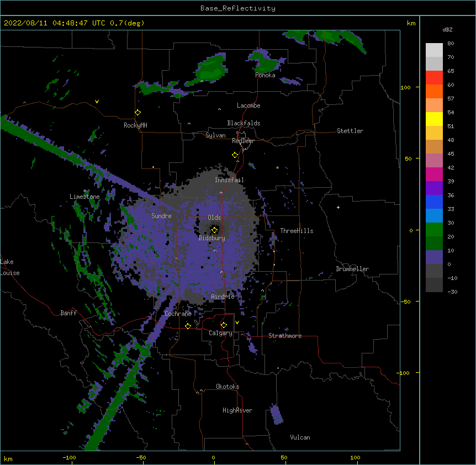Pick the yellow swatch between 54 and 51
This screenshot has height=465, width=476.
434,119
